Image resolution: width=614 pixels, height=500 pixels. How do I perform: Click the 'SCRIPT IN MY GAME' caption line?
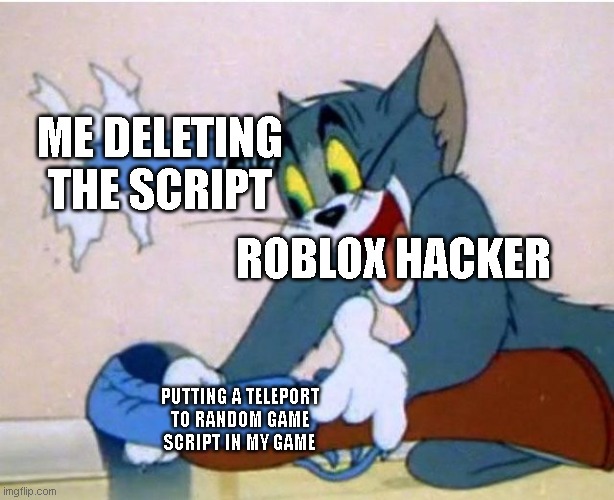pos(239,442)
